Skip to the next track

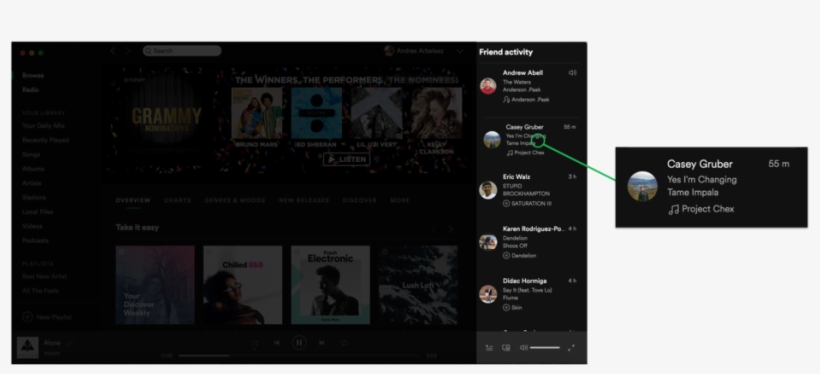[x=322, y=343]
